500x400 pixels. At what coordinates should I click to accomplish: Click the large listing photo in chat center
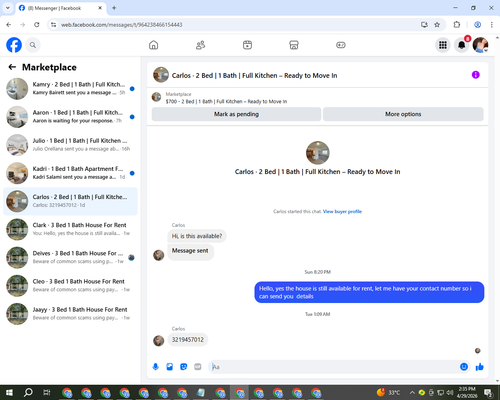click(x=318, y=153)
